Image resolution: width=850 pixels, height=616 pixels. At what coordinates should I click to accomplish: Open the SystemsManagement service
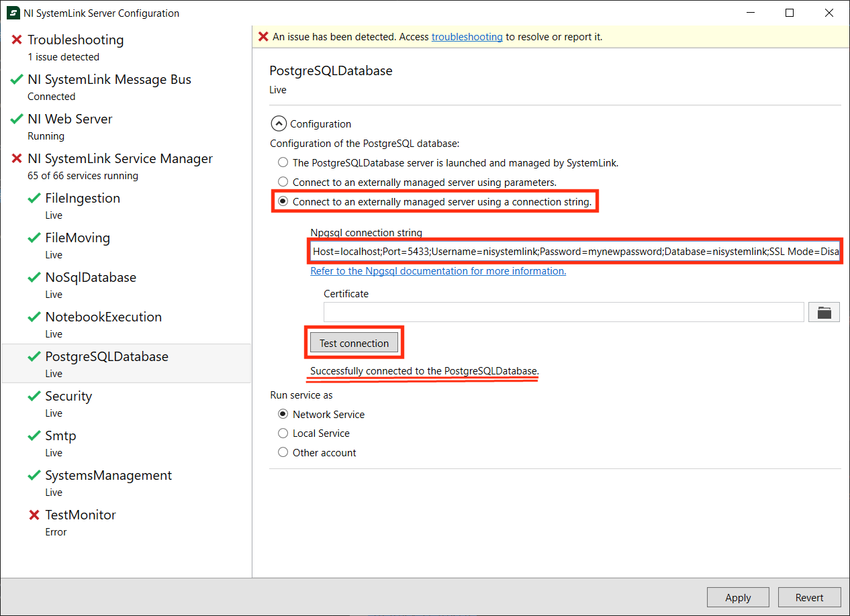point(126,483)
